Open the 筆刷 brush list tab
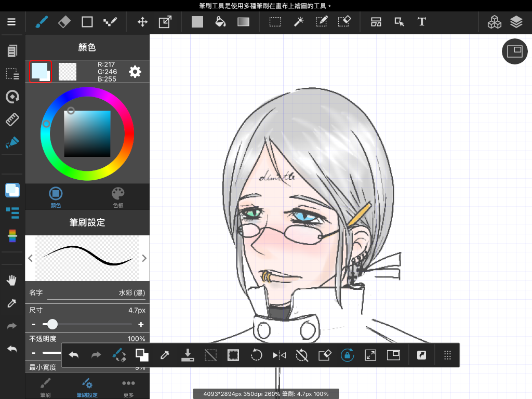532x399 pixels. (x=45, y=388)
